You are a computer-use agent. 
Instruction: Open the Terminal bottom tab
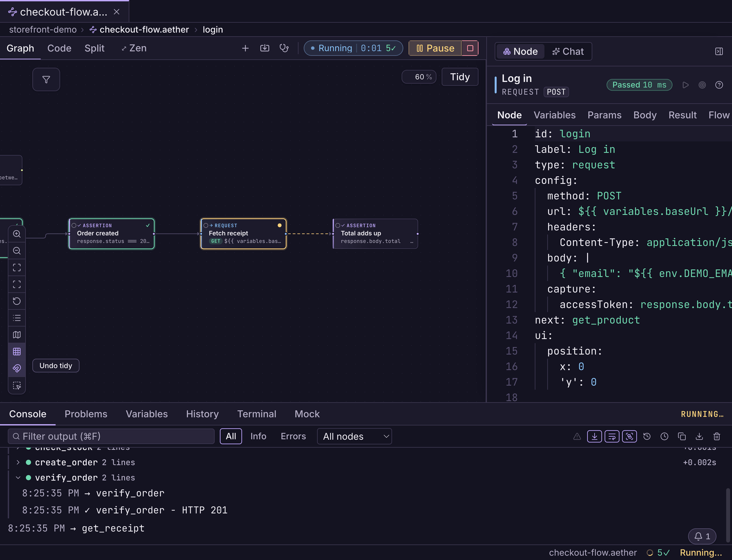(x=257, y=414)
